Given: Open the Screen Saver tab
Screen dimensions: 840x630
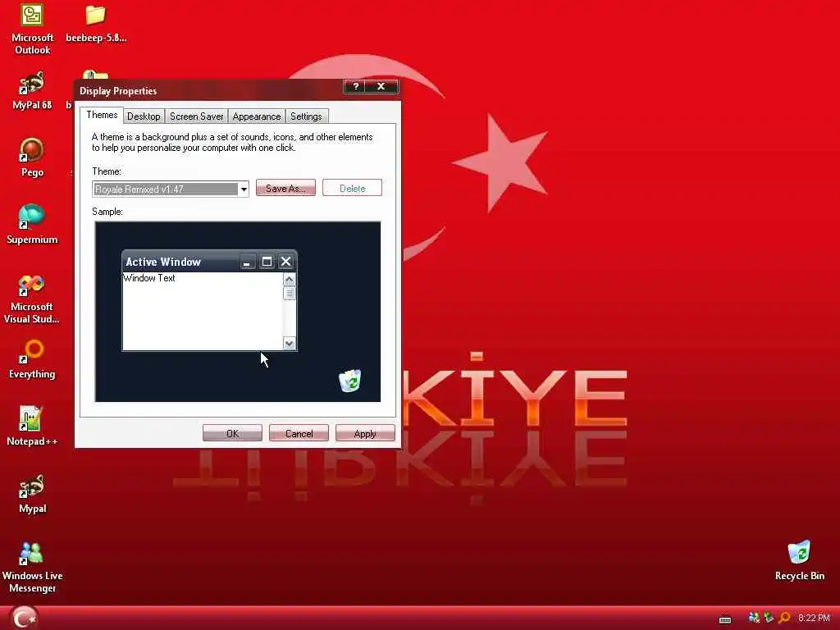Looking at the screenshot, I should (x=196, y=116).
